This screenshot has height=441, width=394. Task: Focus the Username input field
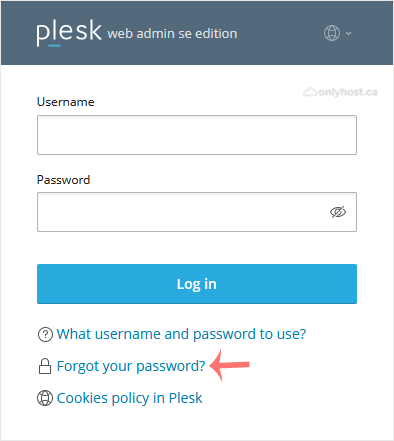(197, 135)
